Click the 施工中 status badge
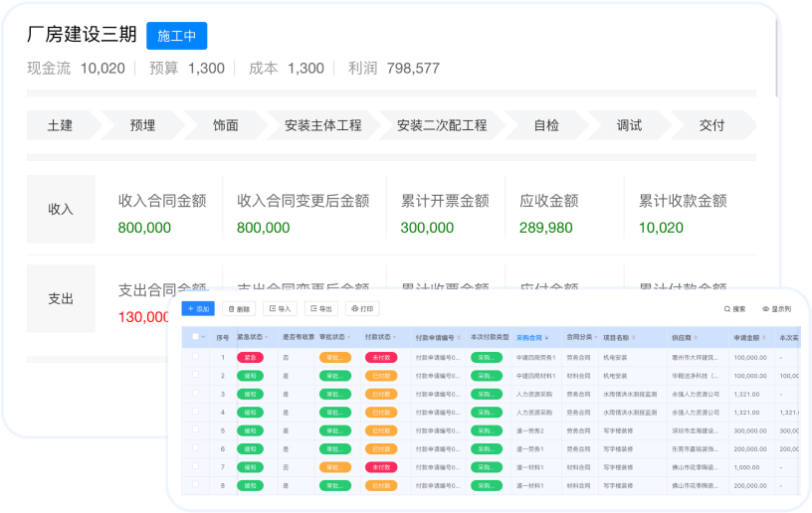 (176, 36)
